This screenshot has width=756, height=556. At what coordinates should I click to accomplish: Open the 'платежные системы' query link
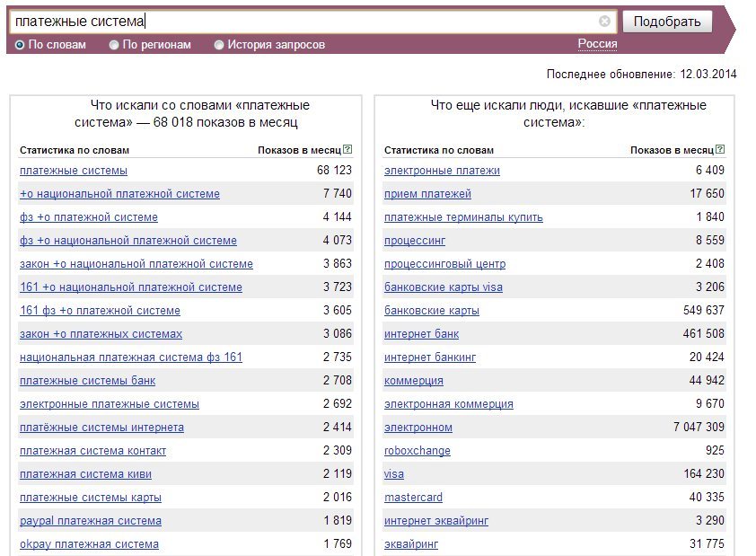click(x=74, y=171)
